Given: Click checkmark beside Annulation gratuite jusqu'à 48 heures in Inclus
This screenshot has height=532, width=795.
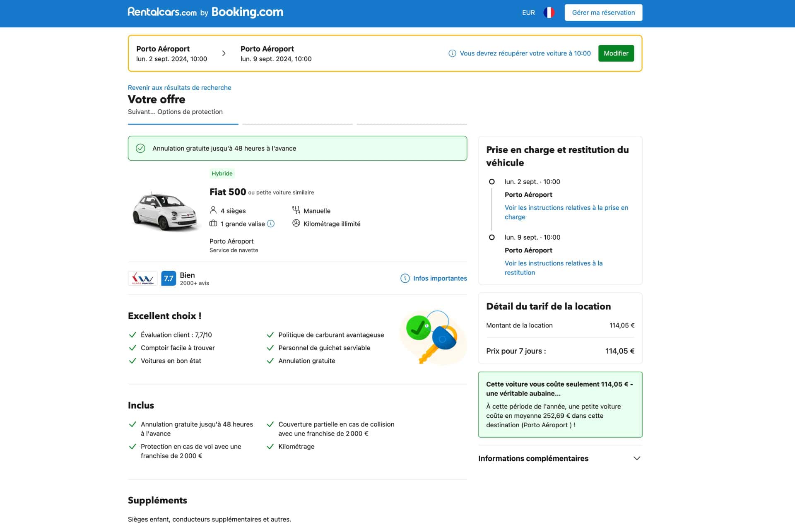Looking at the screenshot, I should click(x=132, y=424).
